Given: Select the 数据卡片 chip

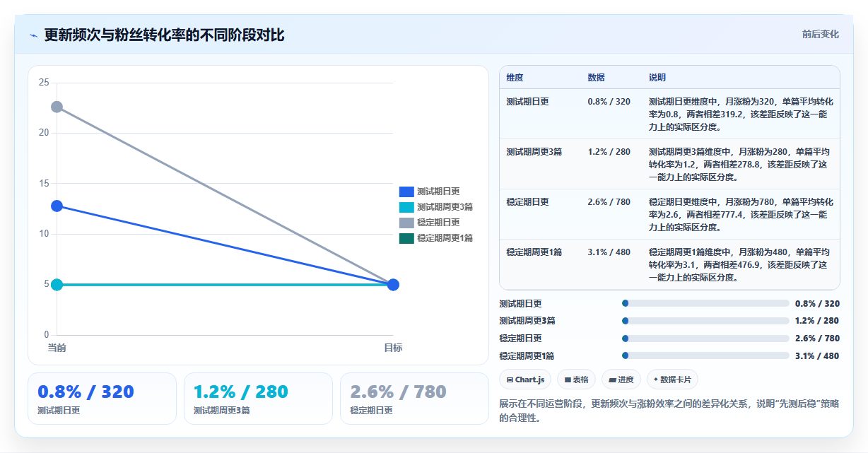Looking at the screenshot, I should click(x=672, y=380).
